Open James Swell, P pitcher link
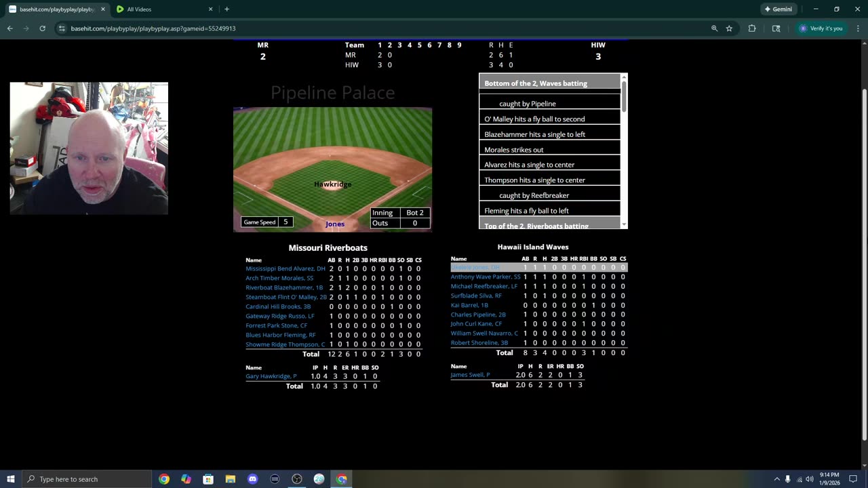Screen dimensions: 868x488 point(471,375)
